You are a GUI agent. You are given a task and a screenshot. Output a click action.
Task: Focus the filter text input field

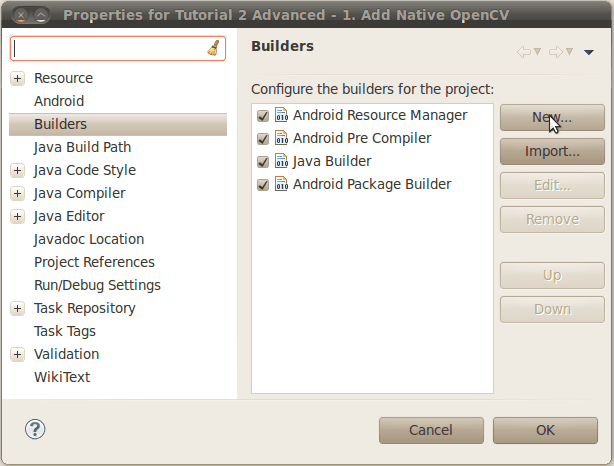coord(108,48)
